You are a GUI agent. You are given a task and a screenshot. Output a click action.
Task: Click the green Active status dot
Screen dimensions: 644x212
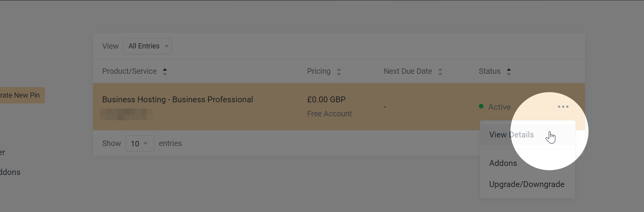coord(481,106)
